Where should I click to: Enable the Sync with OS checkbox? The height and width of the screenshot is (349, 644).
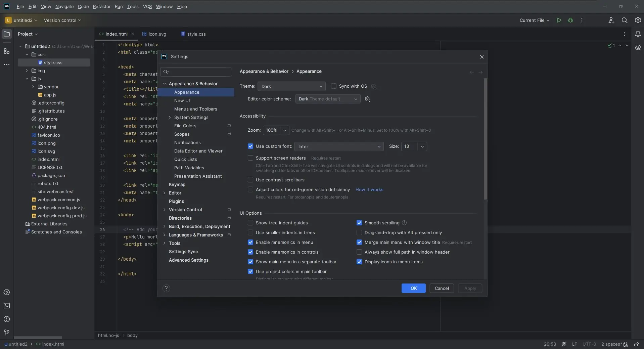click(334, 86)
